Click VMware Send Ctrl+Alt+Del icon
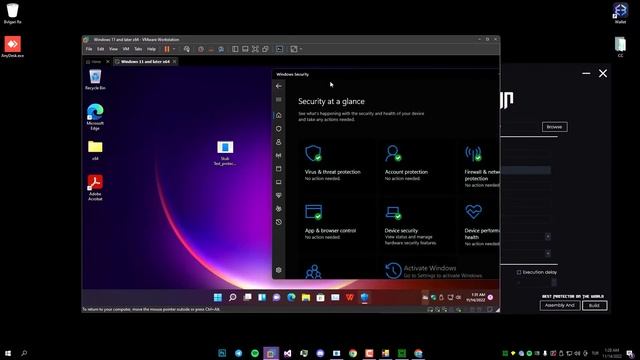640x360 pixels. point(187,49)
